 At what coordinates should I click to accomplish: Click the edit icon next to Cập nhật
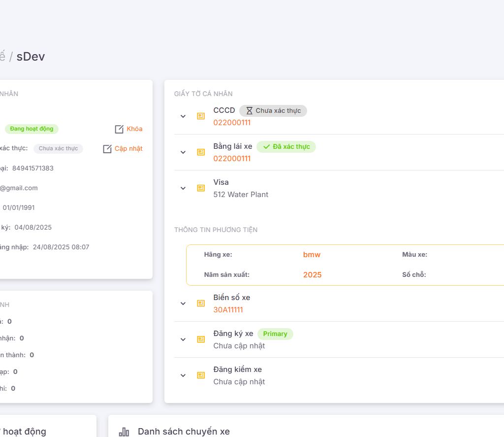click(107, 149)
